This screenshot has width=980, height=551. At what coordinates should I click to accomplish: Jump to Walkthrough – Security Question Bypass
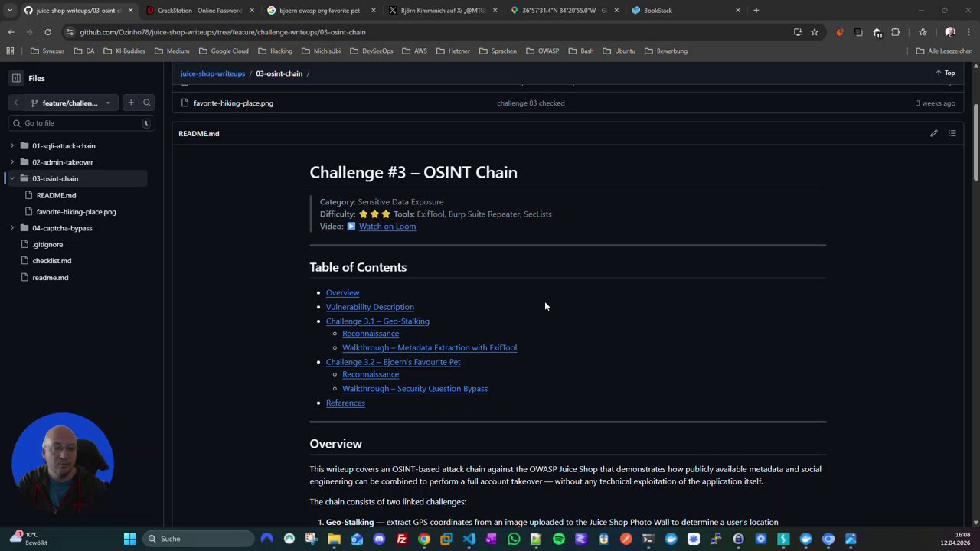pyautogui.click(x=415, y=389)
